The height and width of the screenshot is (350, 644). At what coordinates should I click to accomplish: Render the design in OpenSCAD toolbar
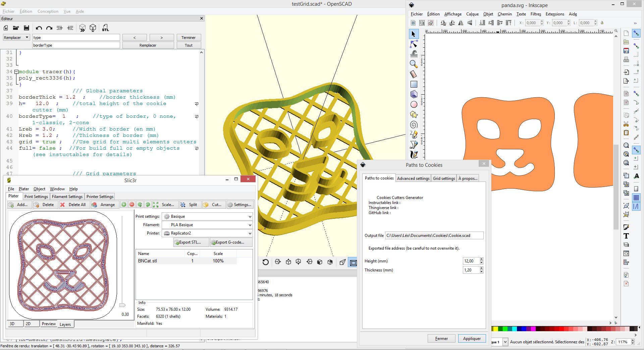click(x=93, y=28)
